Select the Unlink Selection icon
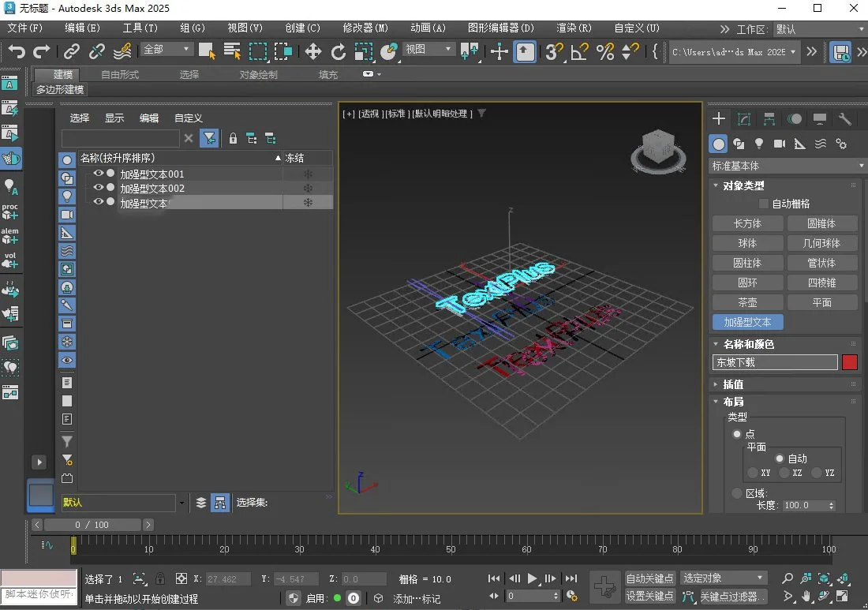 point(97,51)
